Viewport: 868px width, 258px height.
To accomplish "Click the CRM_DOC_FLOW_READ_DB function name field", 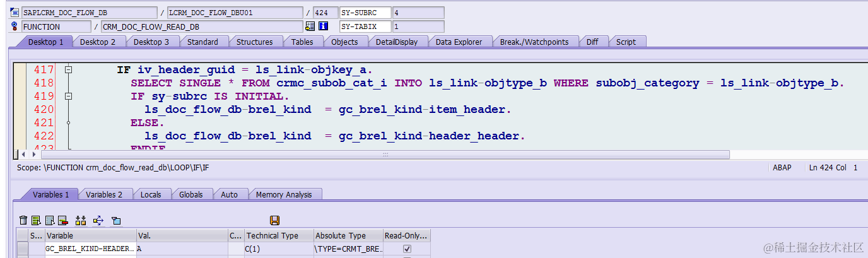I will 202,26.
